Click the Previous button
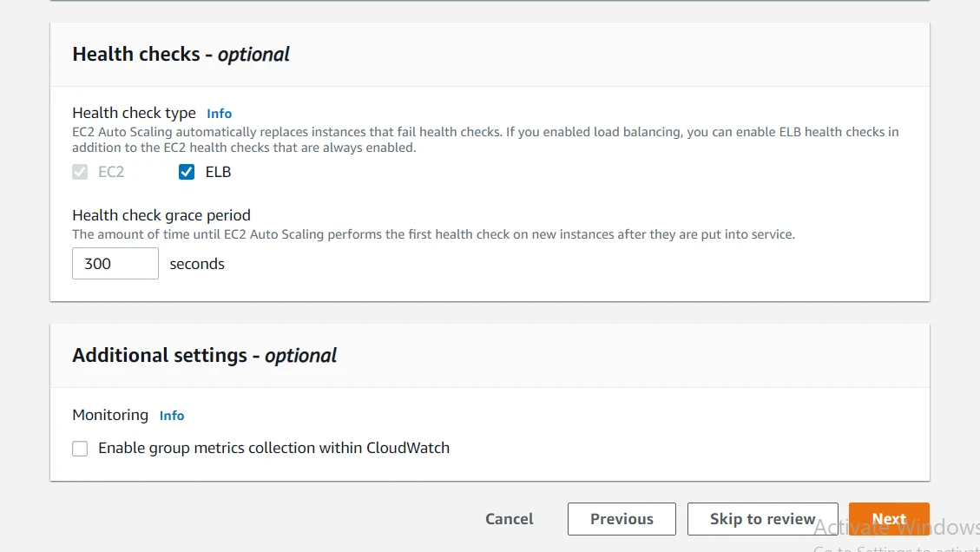Viewport: 980px width, 552px height. [622, 518]
